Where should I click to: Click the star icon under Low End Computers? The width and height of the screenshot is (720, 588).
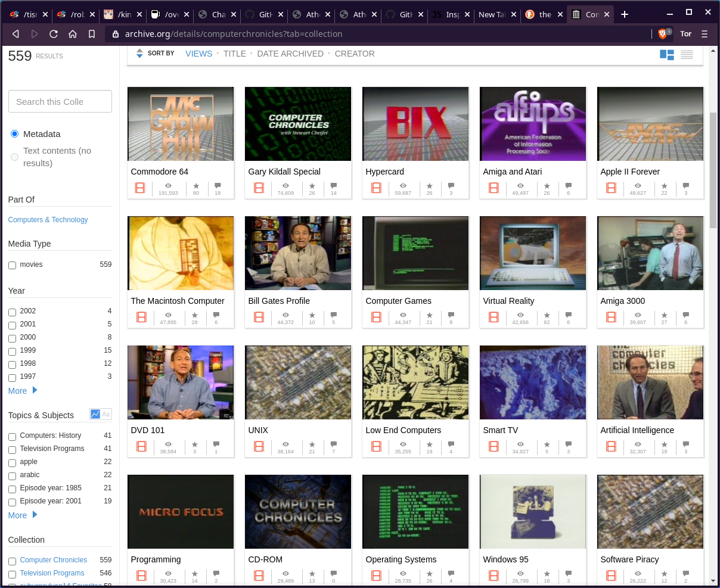[x=429, y=444]
